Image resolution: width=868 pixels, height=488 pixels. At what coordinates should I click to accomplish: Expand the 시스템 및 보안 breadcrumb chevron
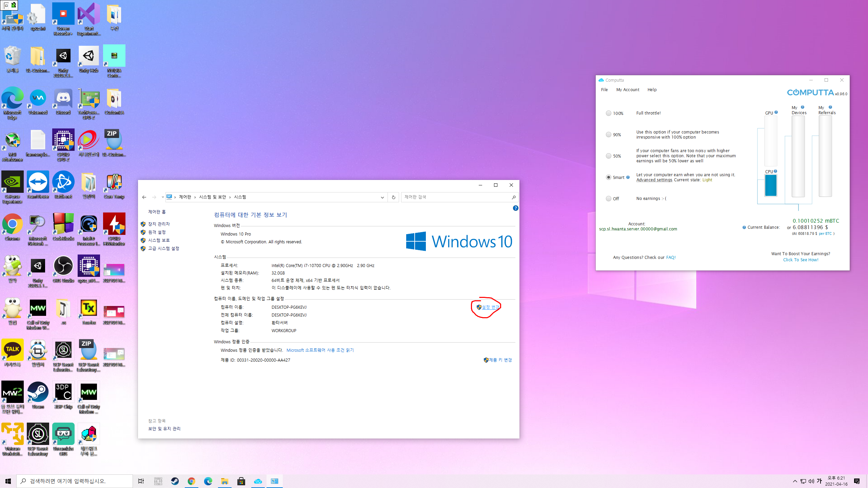pyautogui.click(x=230, y=197)
